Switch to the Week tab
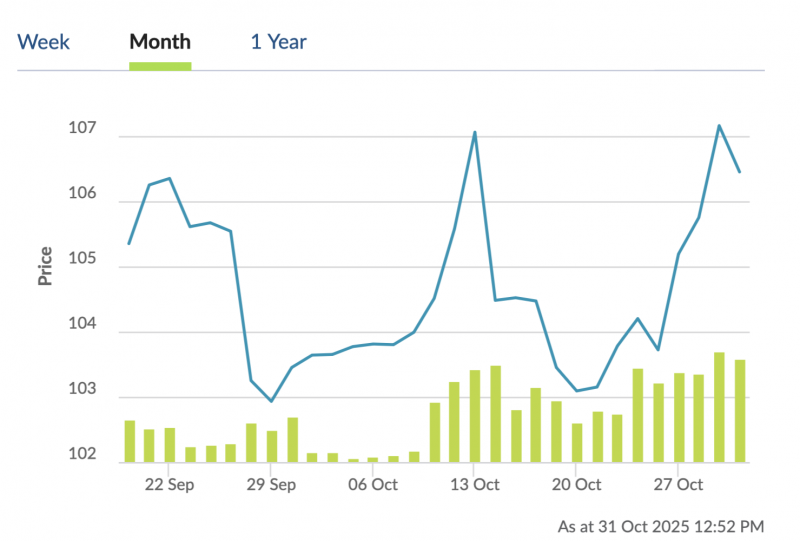 pyautogui.click(x=44, y=42)
